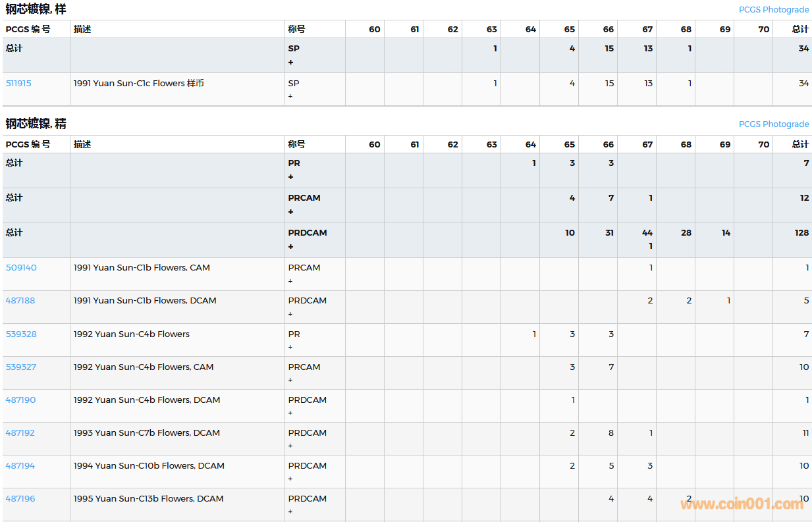Open PCGS number 511915 link
Screen dimensions: 812x522
click(18, 84)
